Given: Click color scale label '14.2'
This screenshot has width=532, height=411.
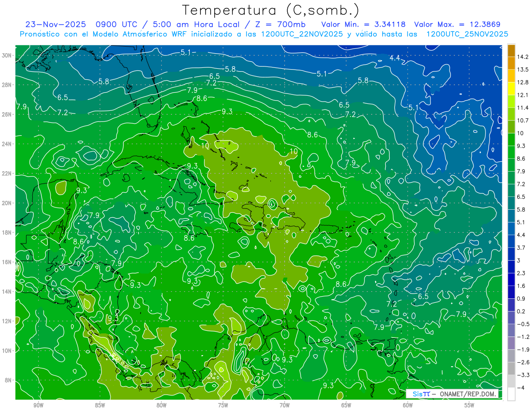Looking at the screenshot, I should 523,57.
